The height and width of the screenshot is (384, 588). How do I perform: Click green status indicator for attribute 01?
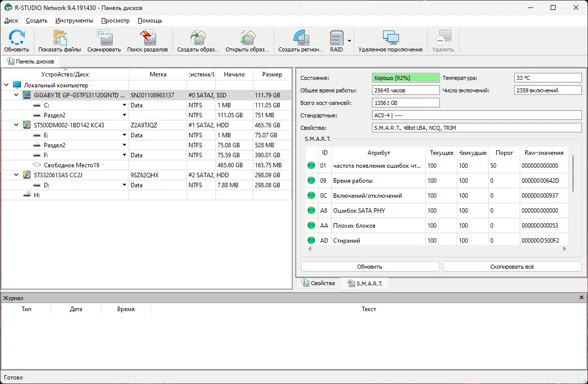(x=311, y=165)
